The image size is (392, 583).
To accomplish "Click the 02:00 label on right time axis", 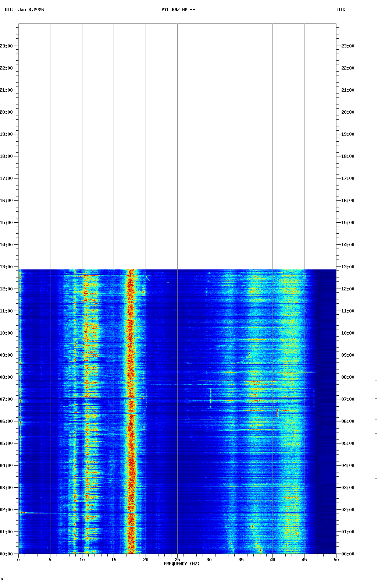I will [x=348, y=510].
